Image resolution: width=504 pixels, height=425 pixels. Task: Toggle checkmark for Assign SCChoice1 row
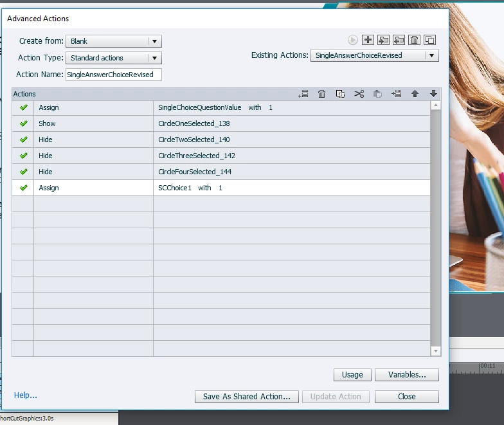pos(23,188)
